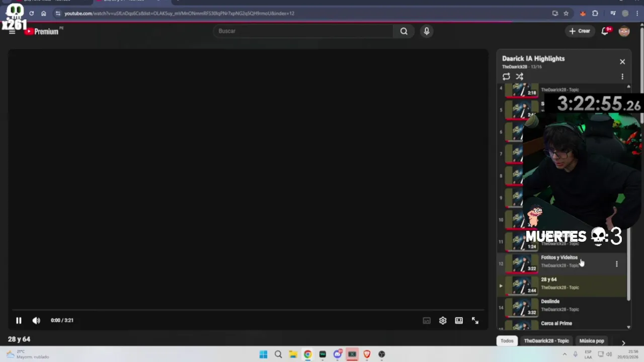Close the Daarick IA Highlights playlist panel
The height and width of the screenshot is (362, 644).
[622, 62]
